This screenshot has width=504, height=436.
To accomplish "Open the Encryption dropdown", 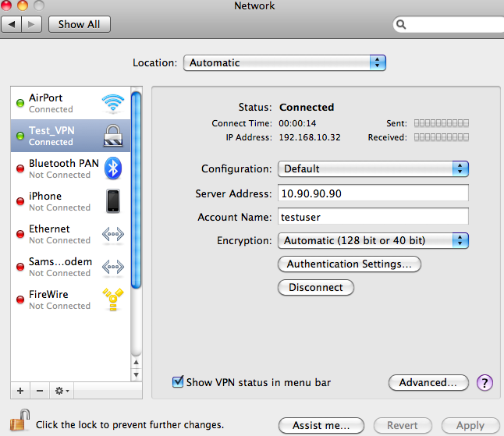I will coord(373,241).
